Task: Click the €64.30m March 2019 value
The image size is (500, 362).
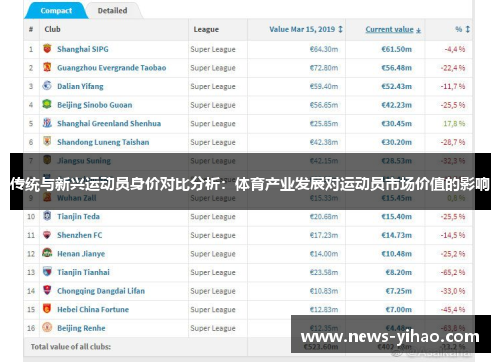Action: (x=324, y=49)
